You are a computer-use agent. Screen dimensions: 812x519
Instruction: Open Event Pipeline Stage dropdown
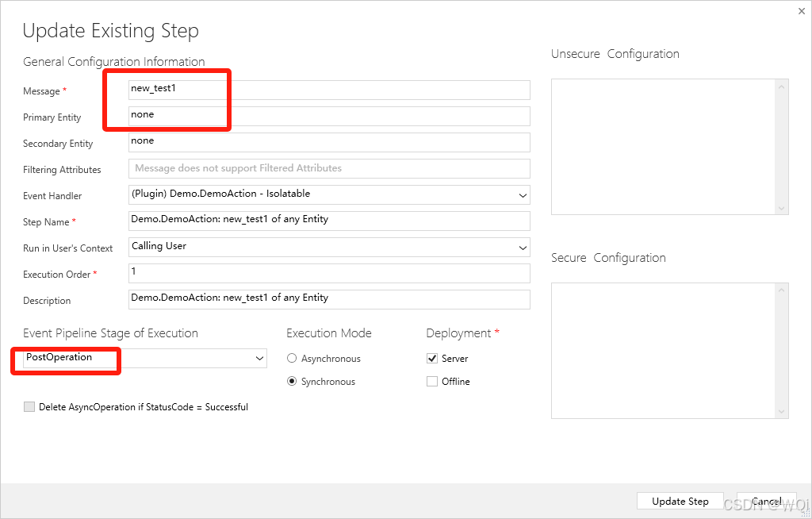pyautogui.click(x=145, y=358)
